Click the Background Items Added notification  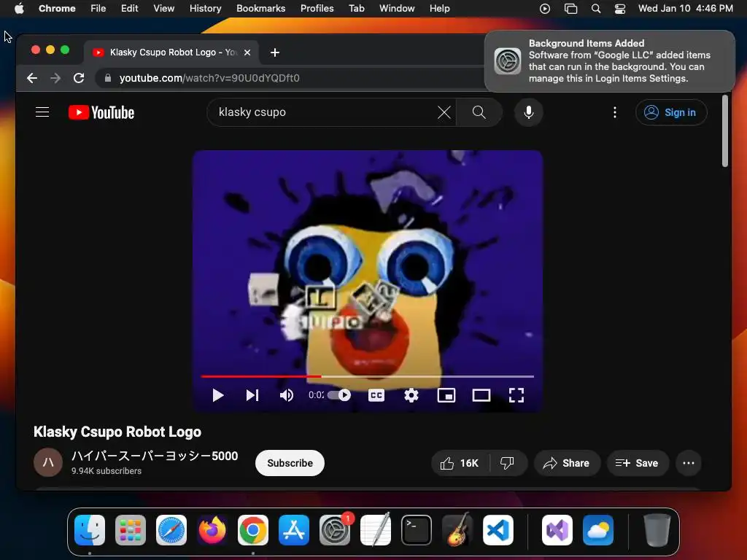pos(609,61)
